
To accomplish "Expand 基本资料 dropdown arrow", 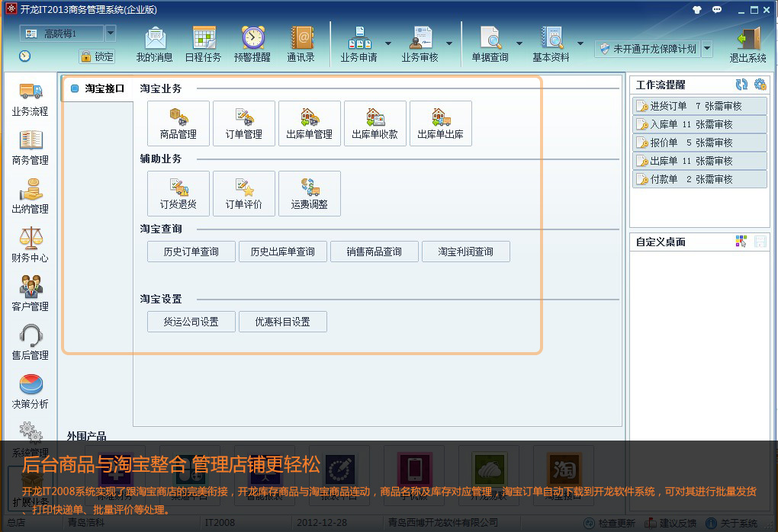I will click(x=580, y=43).
